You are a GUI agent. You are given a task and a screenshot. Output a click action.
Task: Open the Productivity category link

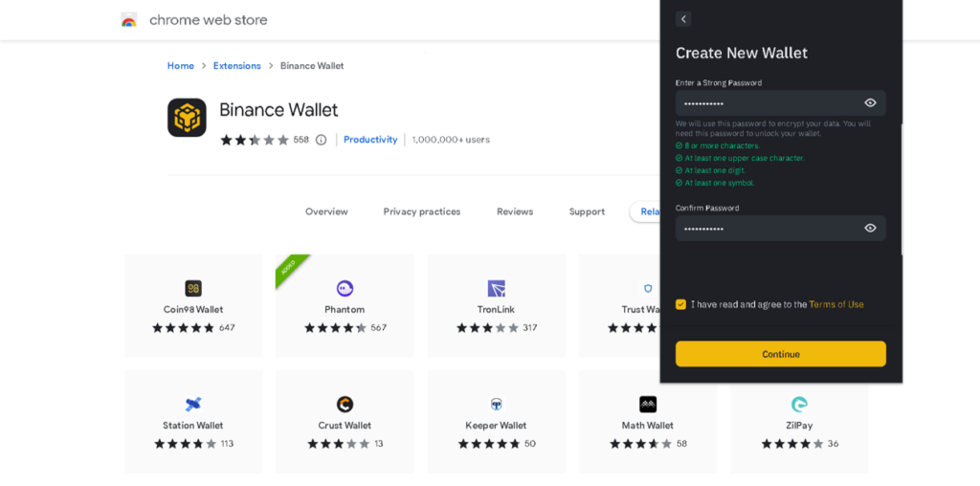click(x=370, y=140)
